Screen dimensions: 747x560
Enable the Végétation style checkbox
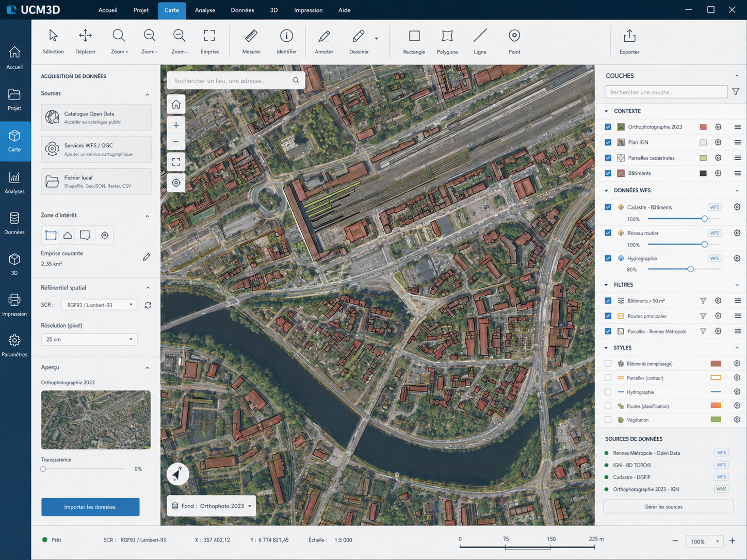pos(608,420)
